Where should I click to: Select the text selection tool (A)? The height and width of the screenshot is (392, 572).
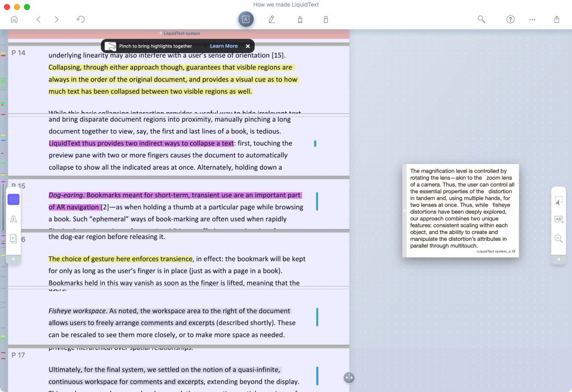246,20
